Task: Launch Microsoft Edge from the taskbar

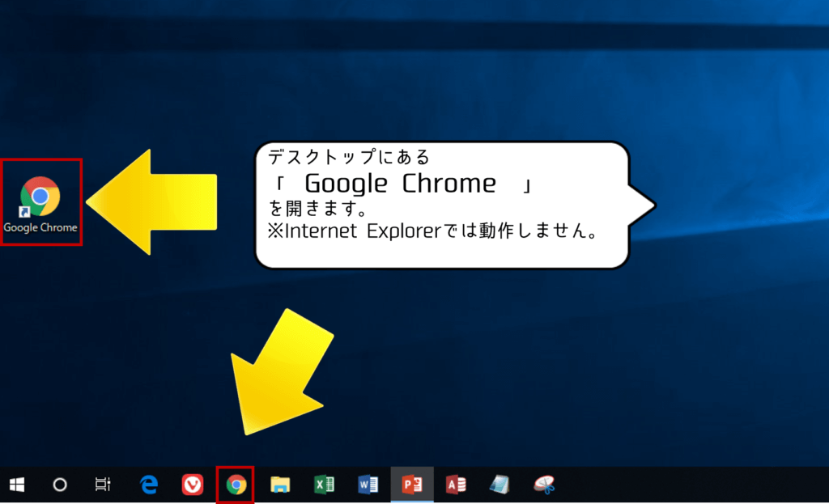Action: point(149,485)
